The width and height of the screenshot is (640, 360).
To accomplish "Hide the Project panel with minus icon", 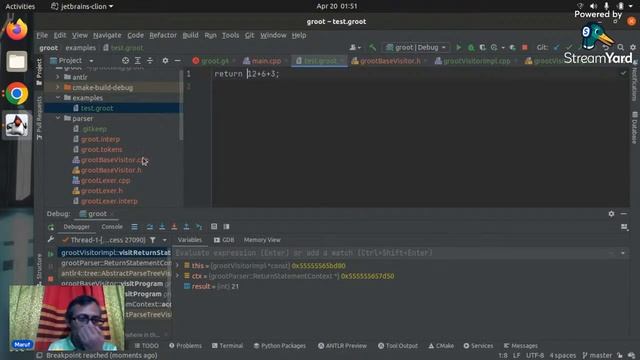I will click(177, 60).
